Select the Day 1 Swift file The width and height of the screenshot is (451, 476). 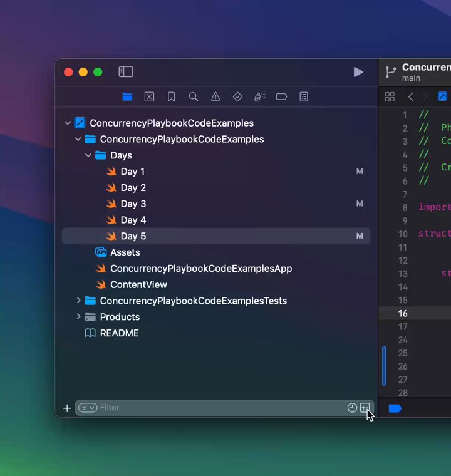(216, 172)
